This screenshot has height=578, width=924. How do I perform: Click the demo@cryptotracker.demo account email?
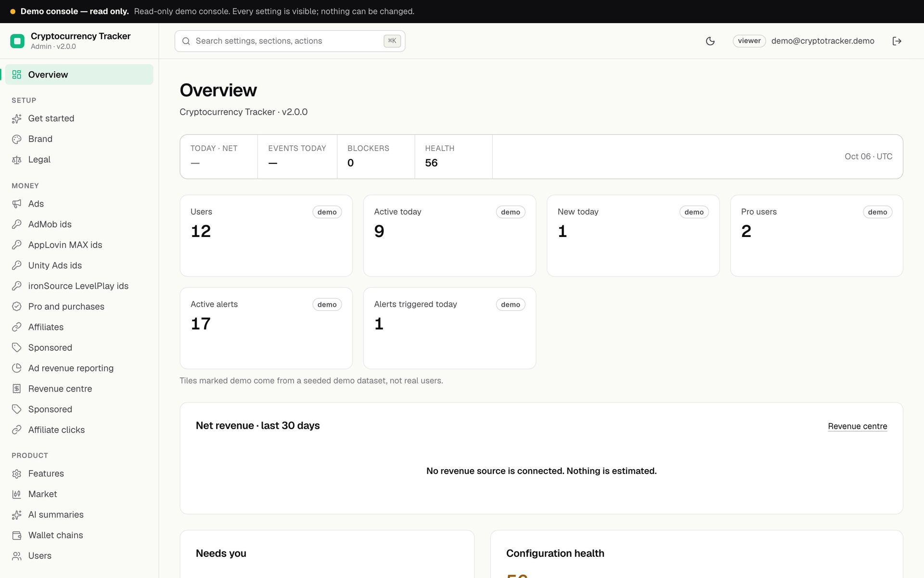pyautogui.click(x=822, y=41)
